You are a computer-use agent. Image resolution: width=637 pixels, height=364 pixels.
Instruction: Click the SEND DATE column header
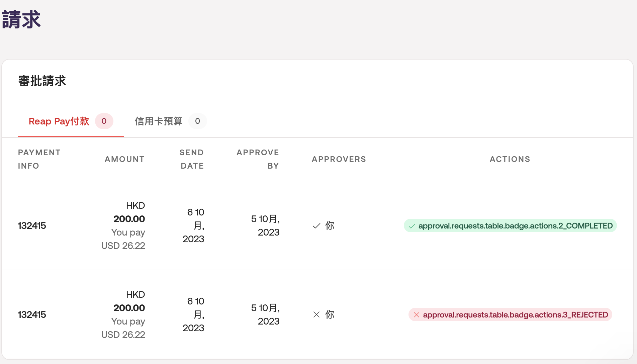point(192,159)
